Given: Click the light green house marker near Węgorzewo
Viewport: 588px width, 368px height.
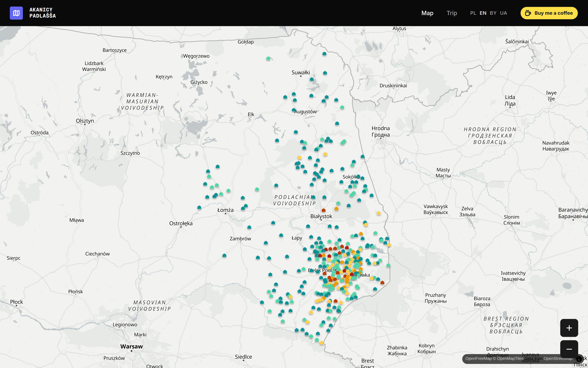Looking at the screenshot, I should point(268,58).
